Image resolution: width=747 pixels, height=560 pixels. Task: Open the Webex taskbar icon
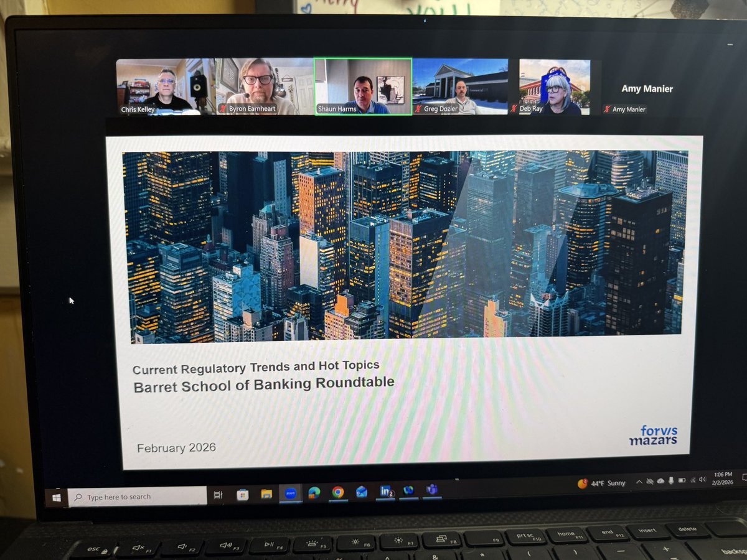(x=408, y=490)
